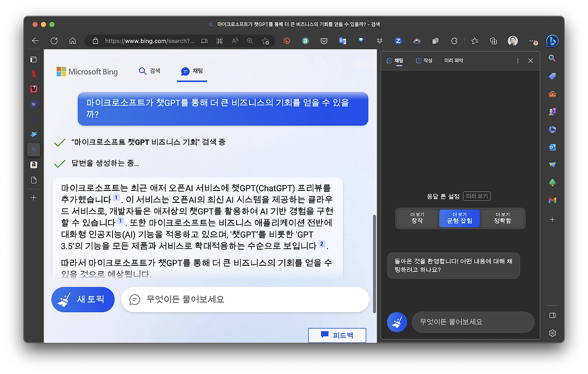
Task: Open the browser profile menu
Action: pyautogui.click(x=513, y=41)
